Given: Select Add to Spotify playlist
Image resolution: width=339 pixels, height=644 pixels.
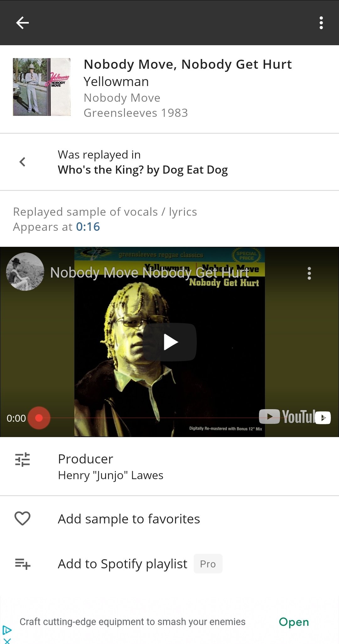Looking at the screenshot, I should click(x=122, y=564).
